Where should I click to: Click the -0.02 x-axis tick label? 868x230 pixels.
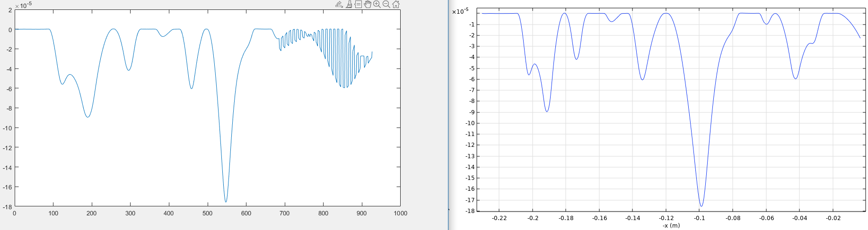pyautogui.click(x=833, y=218)
